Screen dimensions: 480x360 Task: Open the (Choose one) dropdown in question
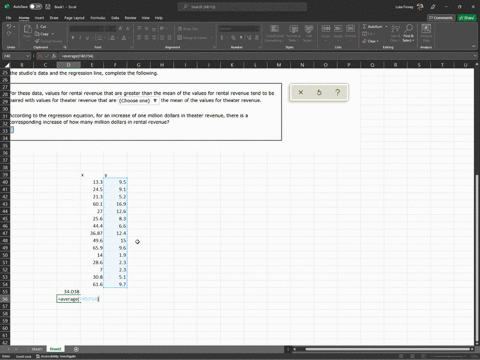[138, 100]
